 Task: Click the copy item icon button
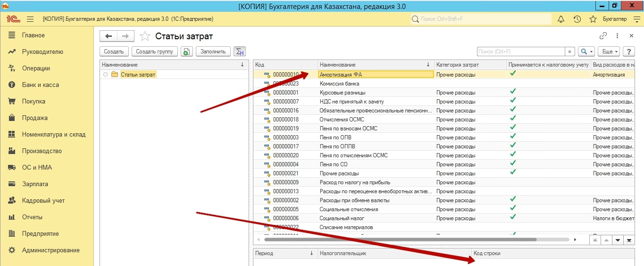click(187, 51)
